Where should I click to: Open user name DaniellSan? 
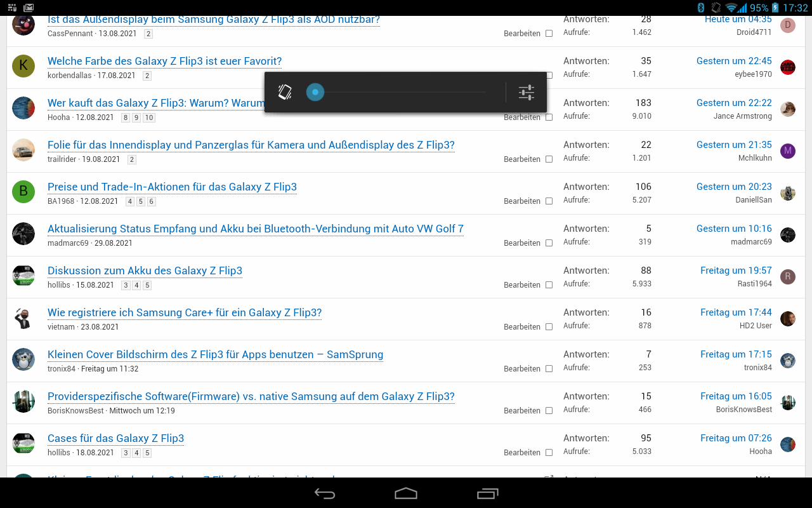coord(752,200)
